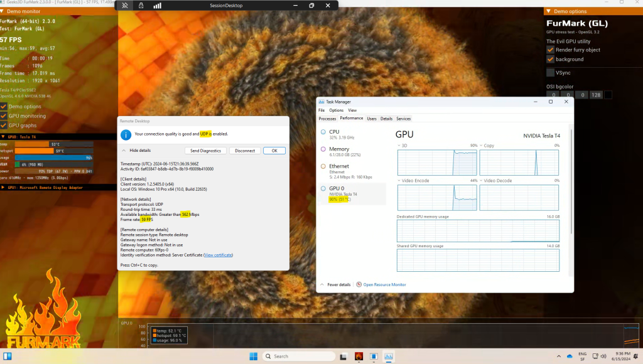Click the orange hotspot temperature bar
The height and width of the screenshot is (364, 643).
(34, 151)
